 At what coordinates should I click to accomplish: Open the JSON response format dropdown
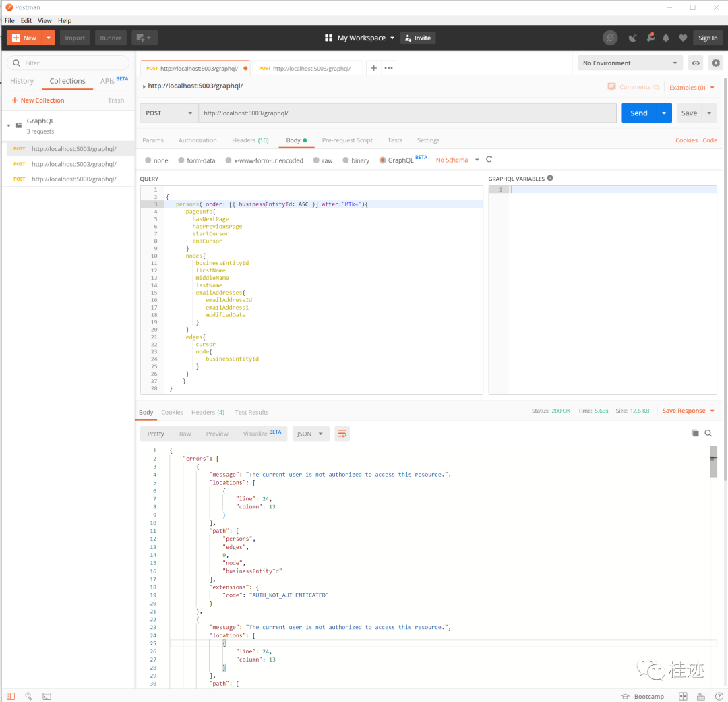click(x=311, y=434)
